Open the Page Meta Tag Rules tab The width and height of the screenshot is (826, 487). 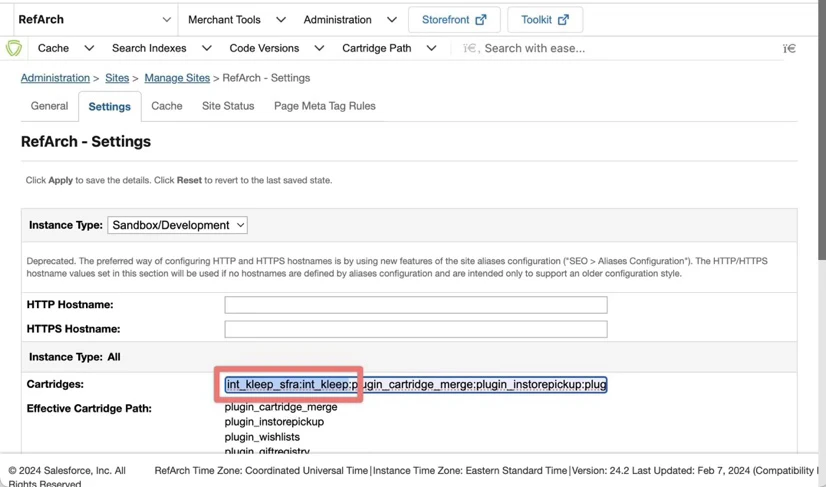click(324, 106)
